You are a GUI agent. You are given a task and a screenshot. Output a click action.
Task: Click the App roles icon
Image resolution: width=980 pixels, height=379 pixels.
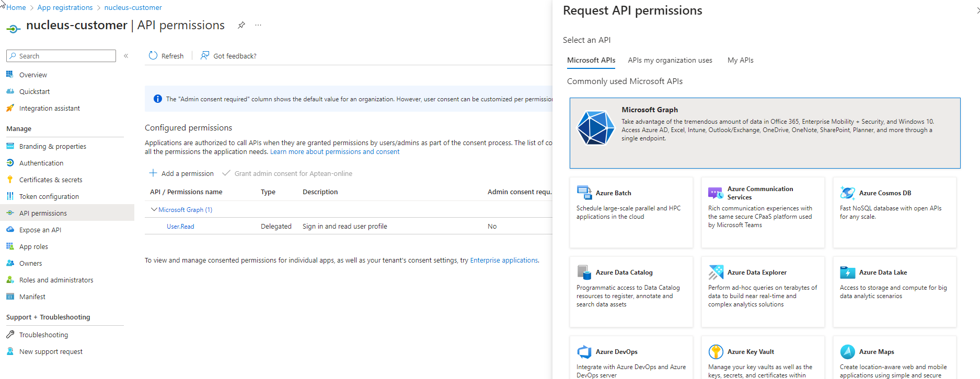pyautogui.click(x=10, y=246)
